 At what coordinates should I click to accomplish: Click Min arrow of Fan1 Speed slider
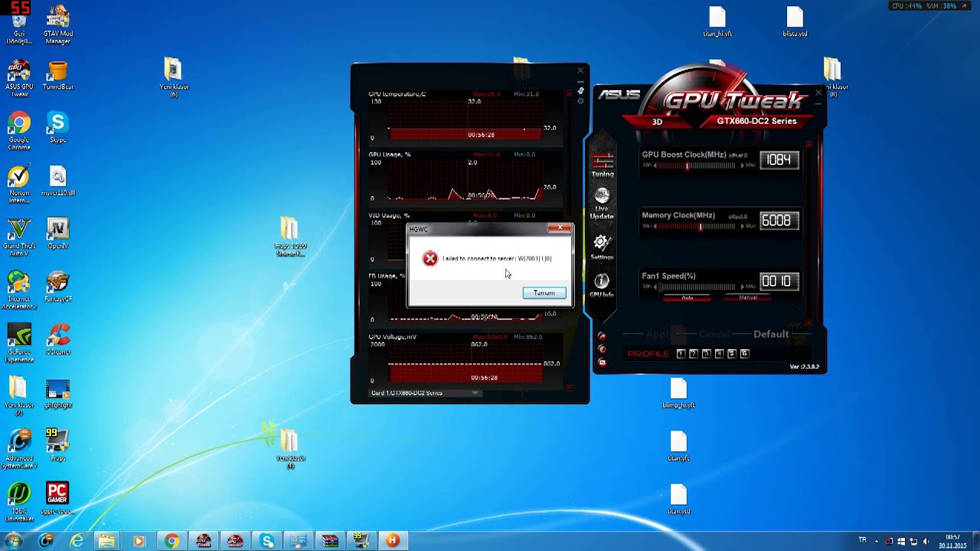click(x=655, y=286)
